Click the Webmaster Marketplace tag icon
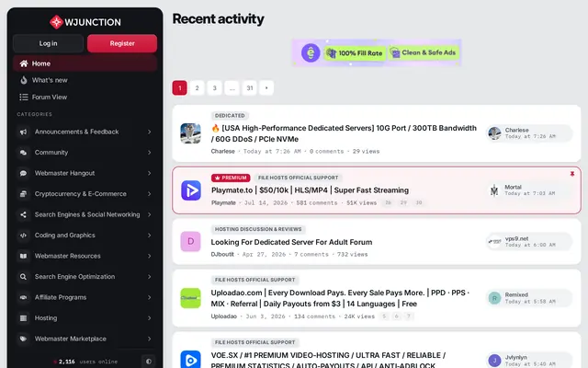 tap(23, 339)
